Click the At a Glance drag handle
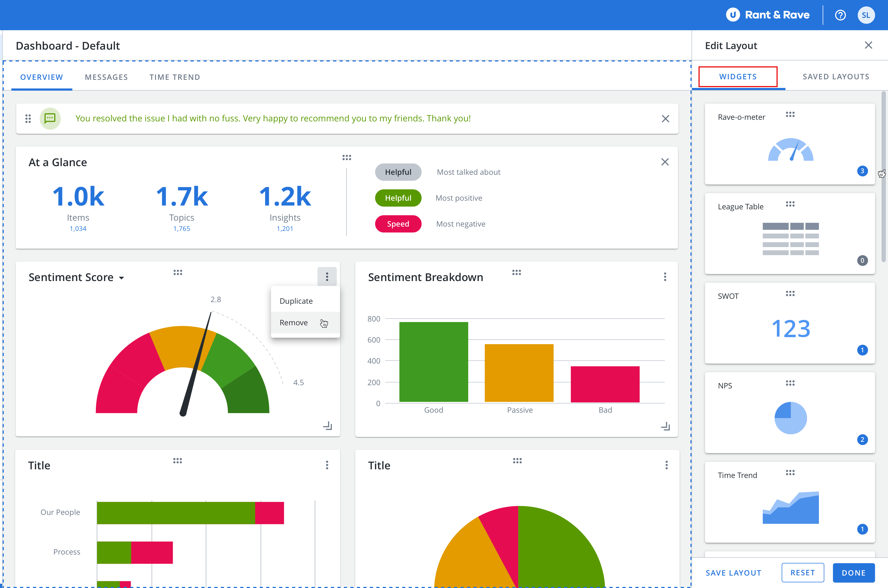888x588 pixels. (x=346, y=157)
